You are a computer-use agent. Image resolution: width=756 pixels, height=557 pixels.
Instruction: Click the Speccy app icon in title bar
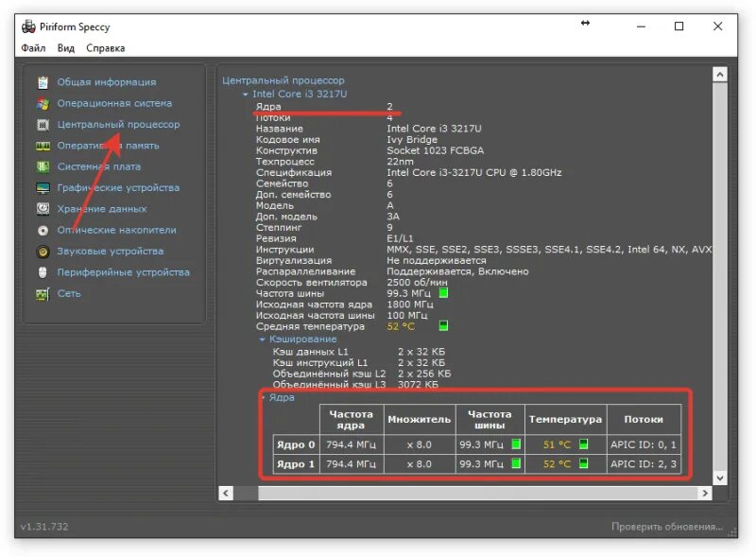28,26
